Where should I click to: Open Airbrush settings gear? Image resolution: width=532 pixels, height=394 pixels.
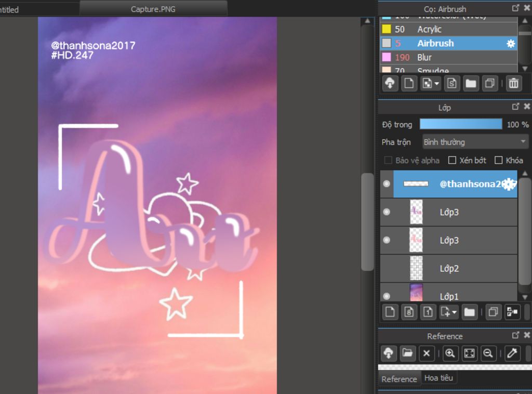[510, 44]
